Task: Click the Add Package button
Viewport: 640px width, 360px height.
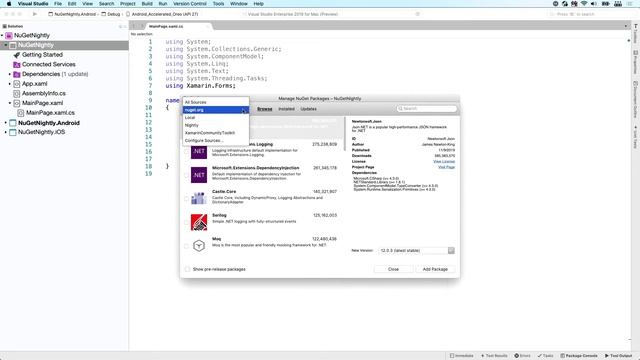Action: point(435,269)
